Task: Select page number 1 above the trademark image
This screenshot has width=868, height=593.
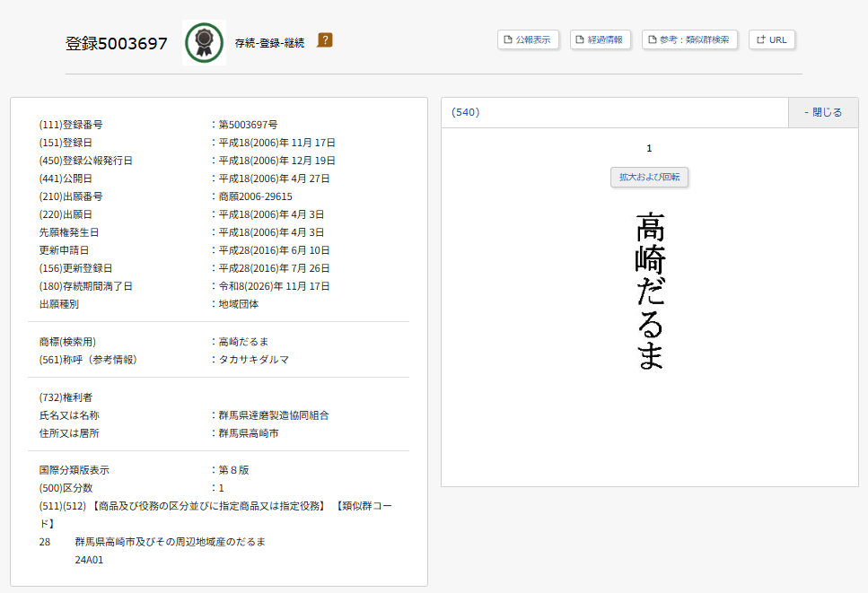Action: click(x=649, y=147)
